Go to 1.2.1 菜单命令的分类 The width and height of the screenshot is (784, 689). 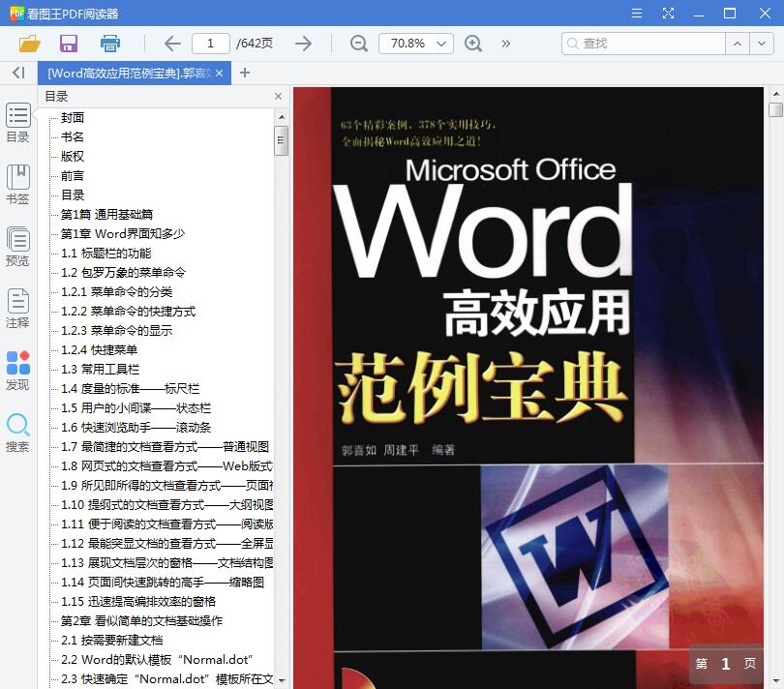[116, 292]
